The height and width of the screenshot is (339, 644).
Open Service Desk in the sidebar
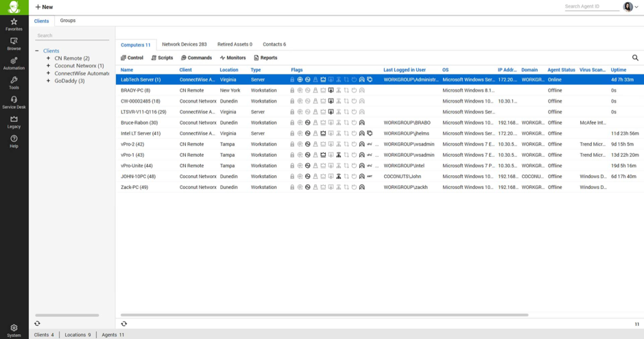tap(14, 103)
